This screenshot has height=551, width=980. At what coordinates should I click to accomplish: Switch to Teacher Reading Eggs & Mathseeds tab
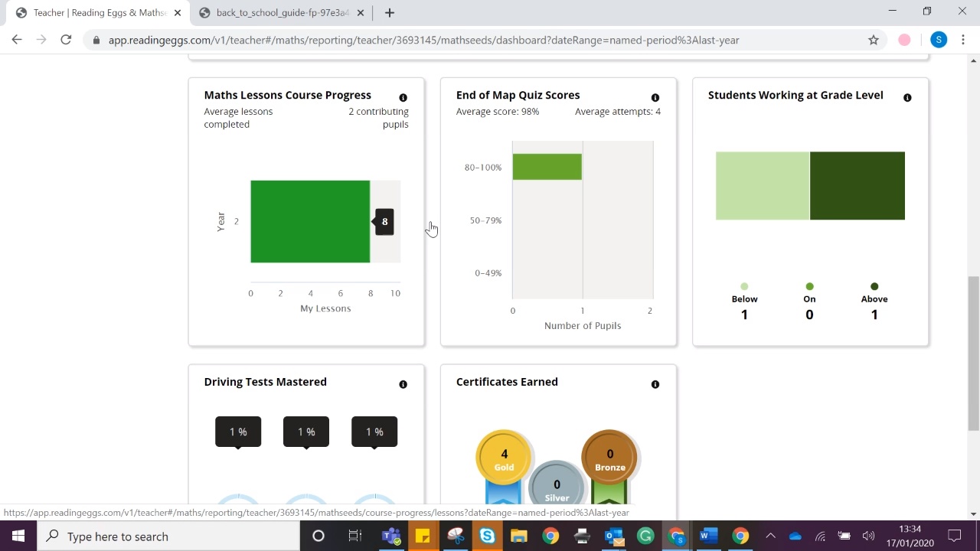[100, 13]
